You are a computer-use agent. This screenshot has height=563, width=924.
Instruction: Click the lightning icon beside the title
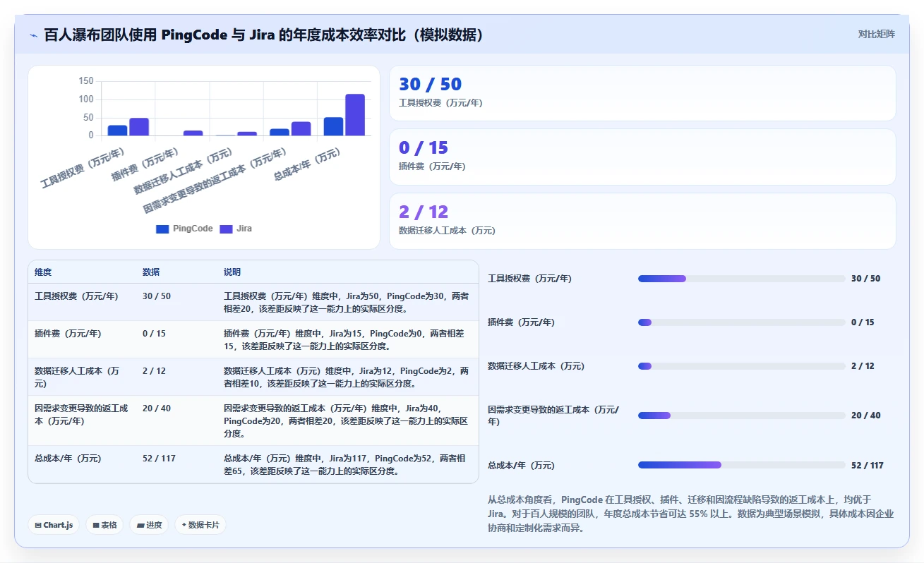pyautogui.click(x=33, y=35)
